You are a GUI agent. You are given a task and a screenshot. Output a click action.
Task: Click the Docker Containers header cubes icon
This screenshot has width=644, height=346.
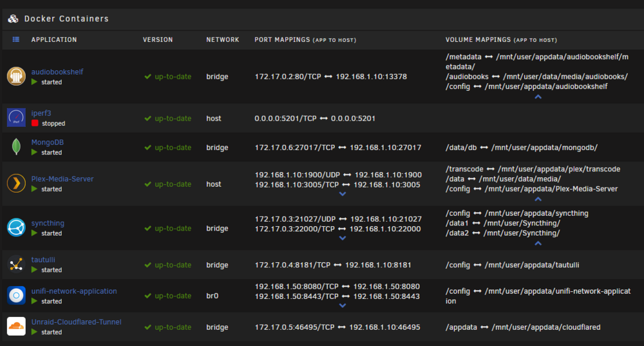click(13, 19)
